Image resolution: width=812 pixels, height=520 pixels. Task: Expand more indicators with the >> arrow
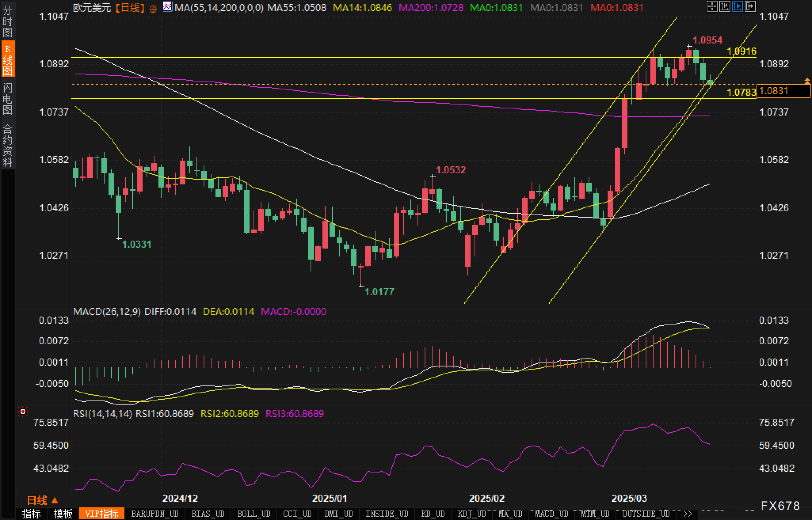click(688, 514)
